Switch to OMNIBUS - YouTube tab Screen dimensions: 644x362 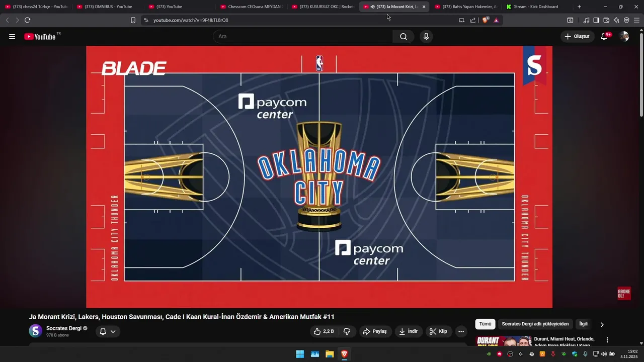coord(108,7)
